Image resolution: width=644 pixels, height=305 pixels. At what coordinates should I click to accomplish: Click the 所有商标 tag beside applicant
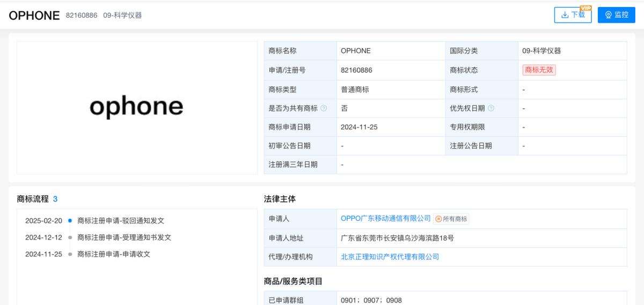(x=451, y=219)
